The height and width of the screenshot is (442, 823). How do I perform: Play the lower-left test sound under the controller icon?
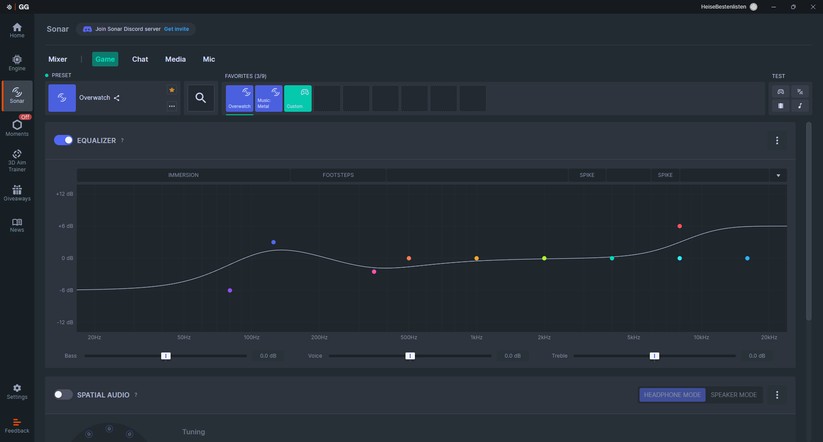coord(780,106)
